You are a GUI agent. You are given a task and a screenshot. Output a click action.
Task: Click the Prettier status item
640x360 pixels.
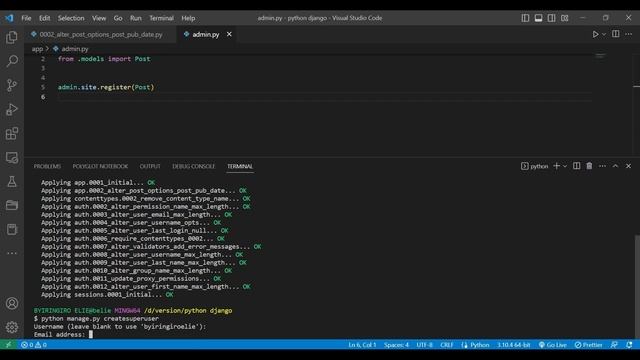point(588,345)
